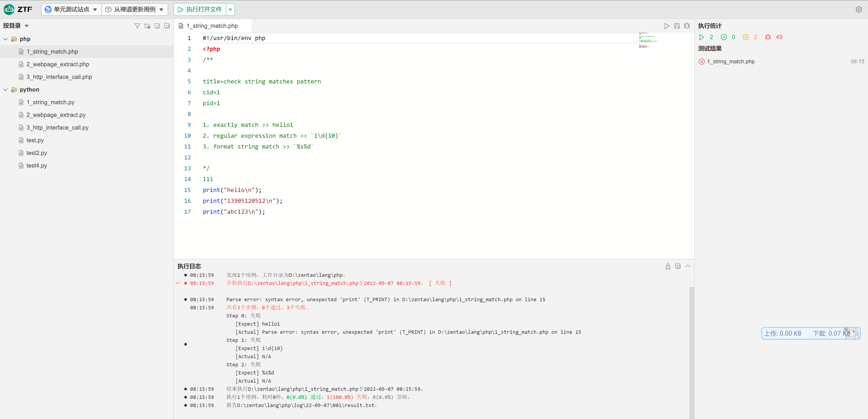This screenshot has height=419, width=868.
Task: Click the bug icon in editor toolbar
Action: pos(687,26)
